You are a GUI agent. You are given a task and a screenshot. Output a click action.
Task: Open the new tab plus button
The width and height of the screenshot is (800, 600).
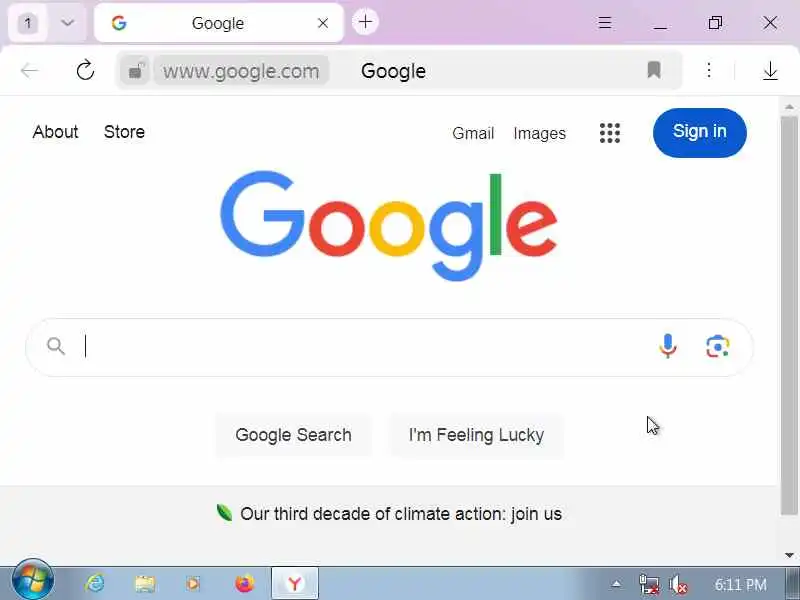[x=365, y=22]
